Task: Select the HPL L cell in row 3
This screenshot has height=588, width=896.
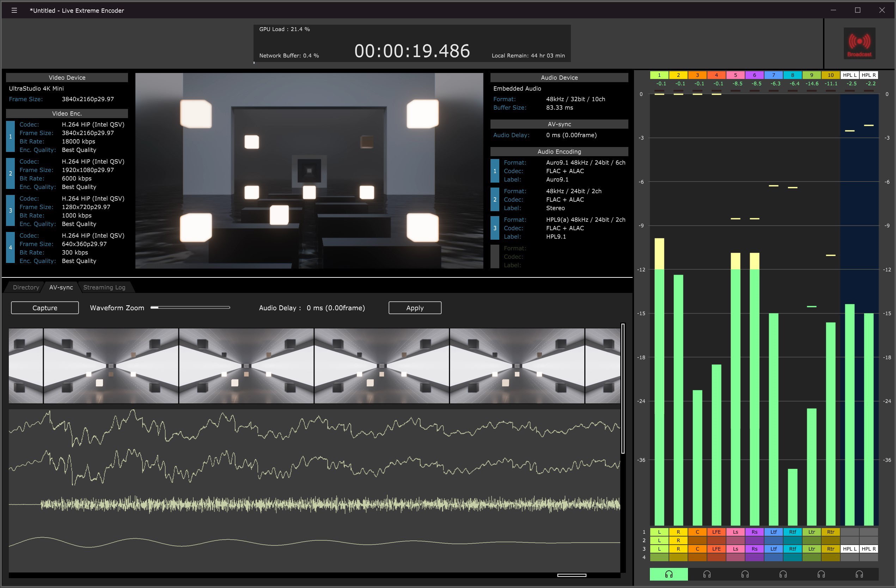Action: coord(849,549)
